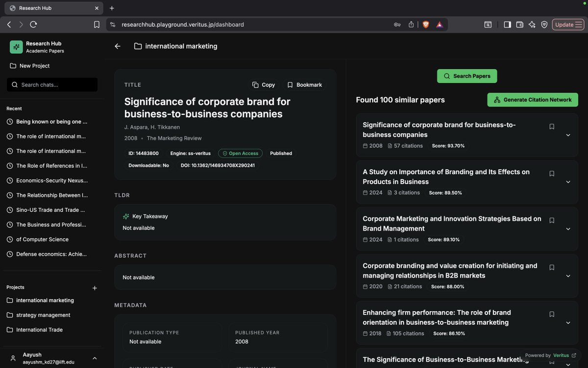Bookmark the main paper with Bookmark button
The width and height of the screenshot is (588, 368).
point(305,85)
